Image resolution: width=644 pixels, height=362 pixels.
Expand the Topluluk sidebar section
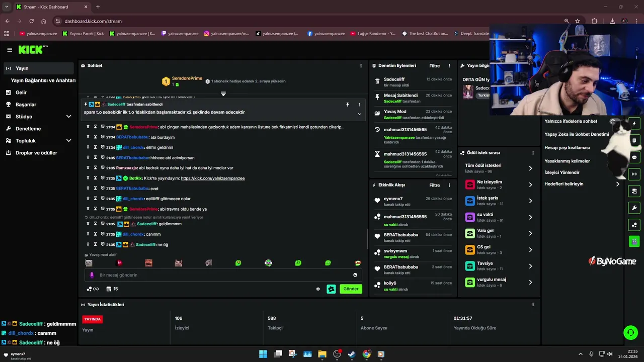pos(68,141)
